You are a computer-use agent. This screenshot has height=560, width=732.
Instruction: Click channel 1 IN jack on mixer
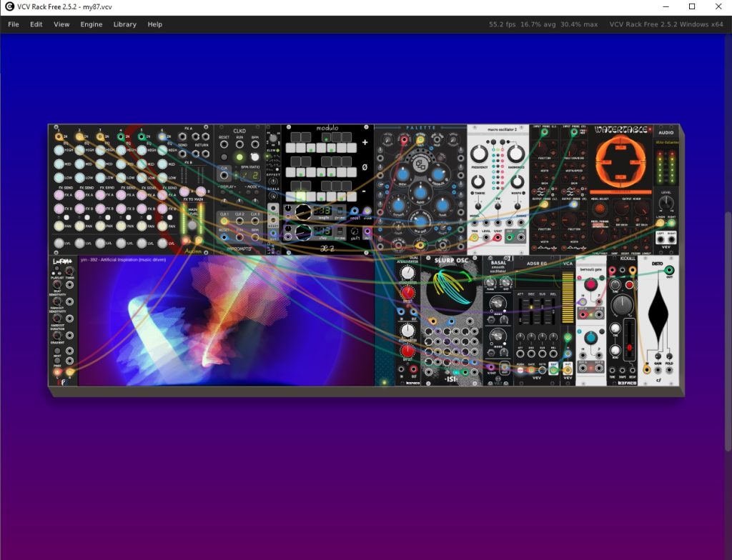59,136
